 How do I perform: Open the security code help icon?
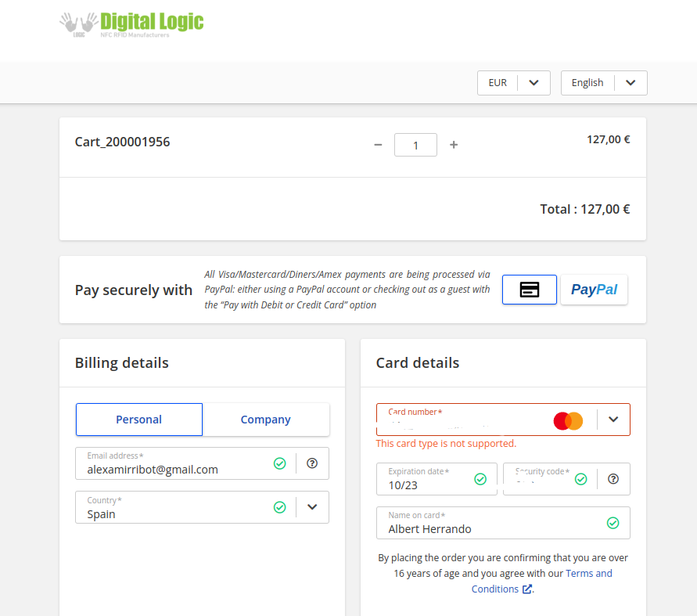(x=613, y=479)
